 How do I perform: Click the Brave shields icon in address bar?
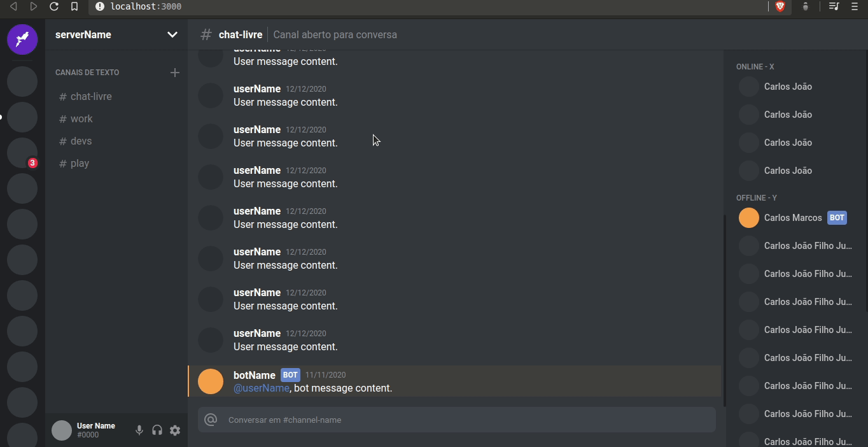point(780,6)
